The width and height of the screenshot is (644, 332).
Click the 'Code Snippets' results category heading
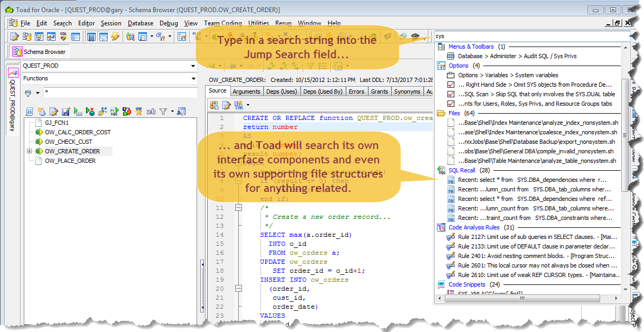467,284
